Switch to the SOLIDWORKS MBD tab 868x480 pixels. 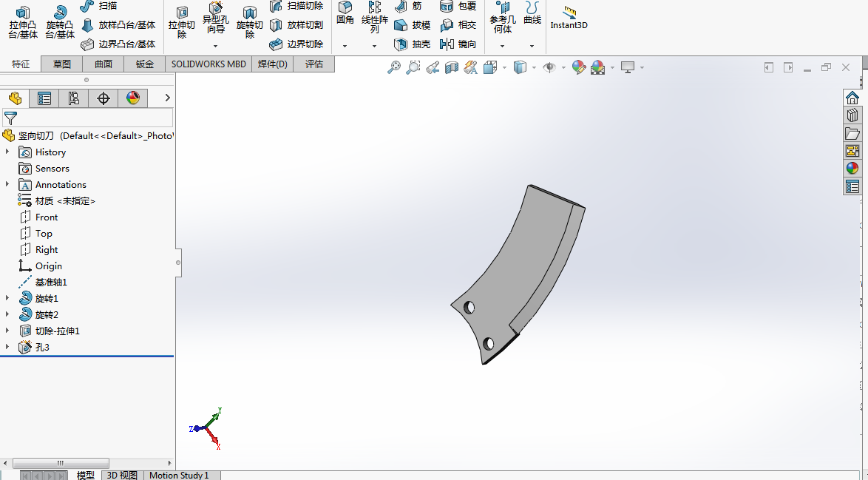pyautogui.click(x=208, y=64)
